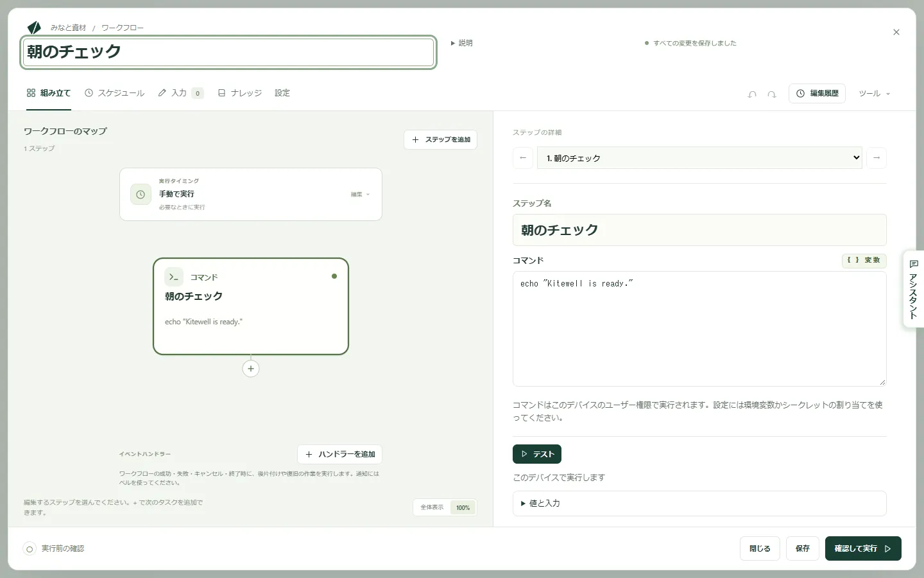Click the ステップを追加 button
The image size is (924, 578).
(440, 140)
